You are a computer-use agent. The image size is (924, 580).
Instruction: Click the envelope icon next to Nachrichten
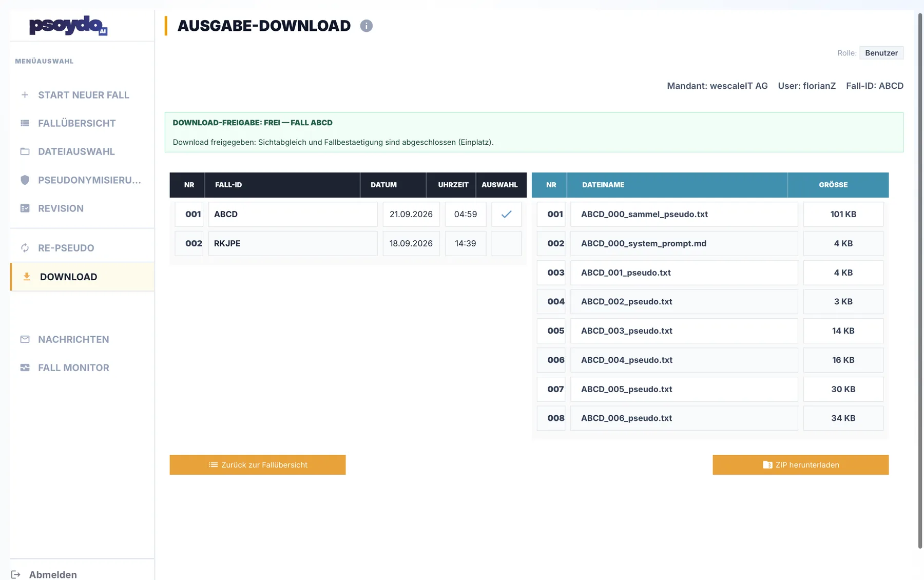[x=25, y=339]
